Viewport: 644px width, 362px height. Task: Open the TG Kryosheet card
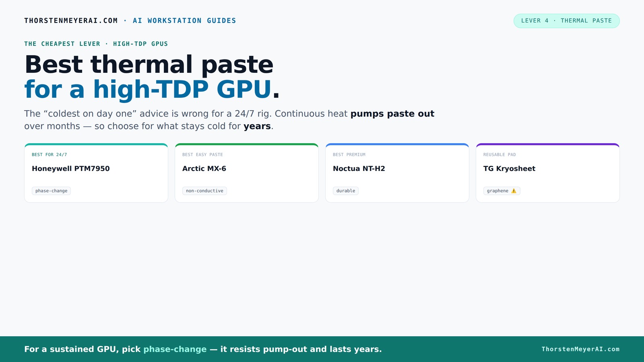(548, 173)
